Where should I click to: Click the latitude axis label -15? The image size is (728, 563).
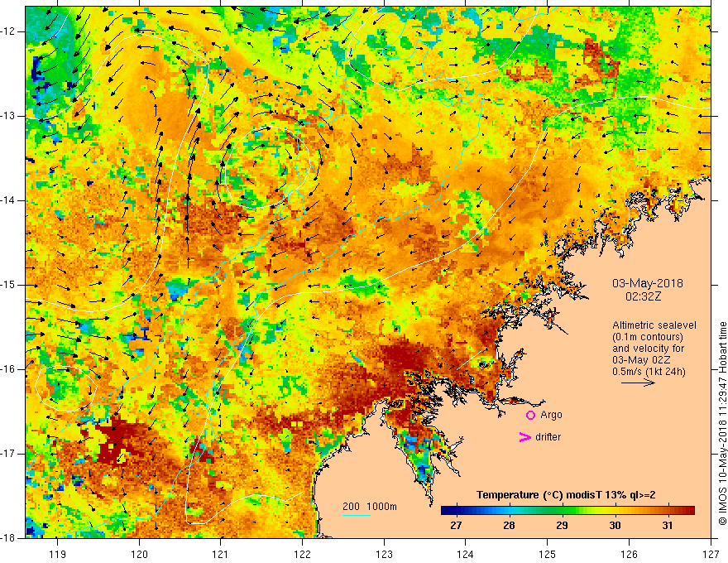(x=9, y=285)
